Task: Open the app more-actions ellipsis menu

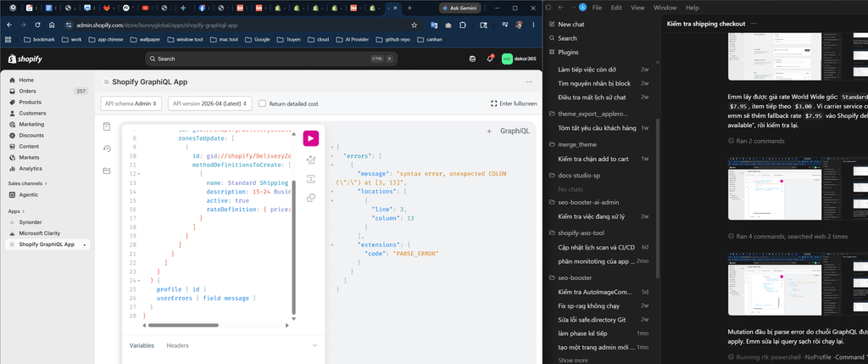Action: (529, 82)
